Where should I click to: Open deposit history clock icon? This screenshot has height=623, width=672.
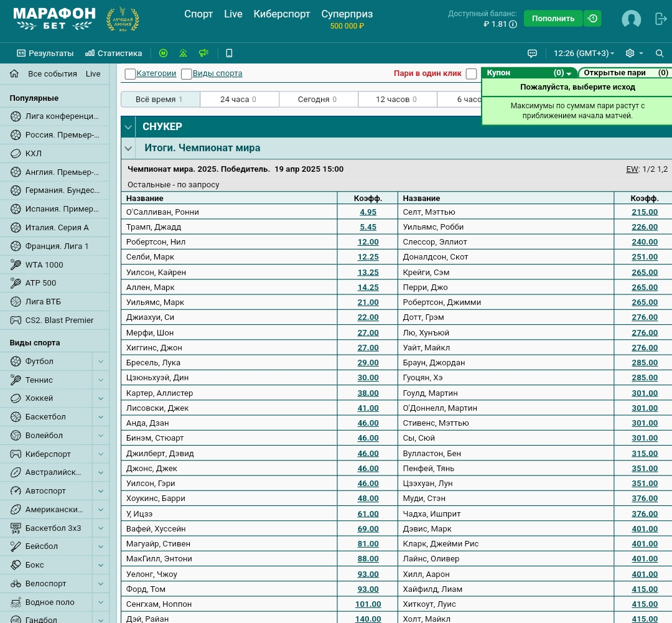pyautogui.click(x=592, y=19)
